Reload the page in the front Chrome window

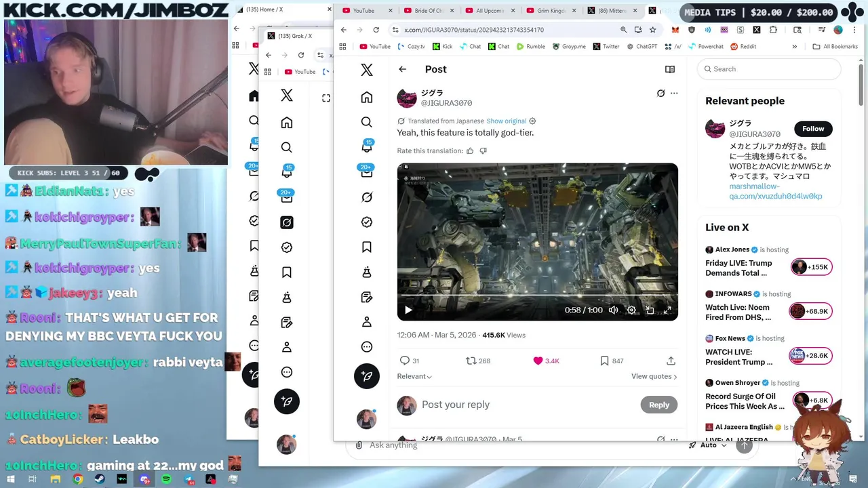pyautogui.click(x=376, y=30)
